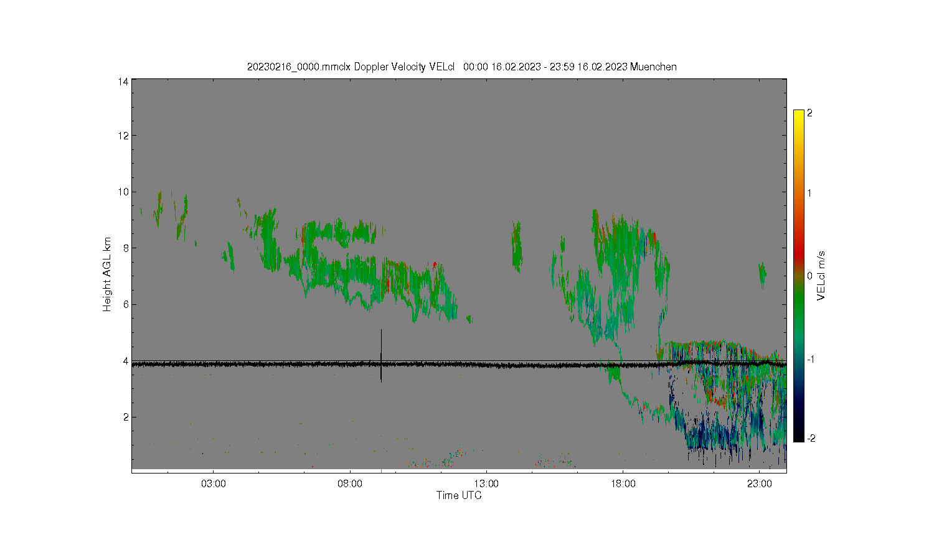934x560 pixels.
Task: Select the 'Time UTC' x-axis label
Action: pyautogui.click(x=459, y=495)
